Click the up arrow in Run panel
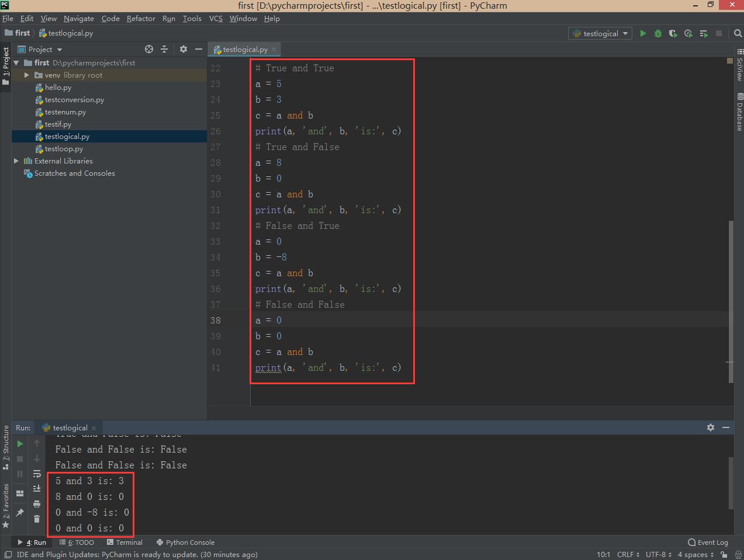This screenshot has height=560, width=744. tap(37, 444)
